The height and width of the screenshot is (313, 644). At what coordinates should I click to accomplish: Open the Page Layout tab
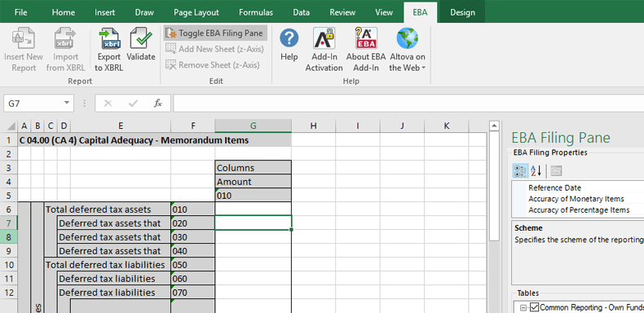tap(196, 12)
